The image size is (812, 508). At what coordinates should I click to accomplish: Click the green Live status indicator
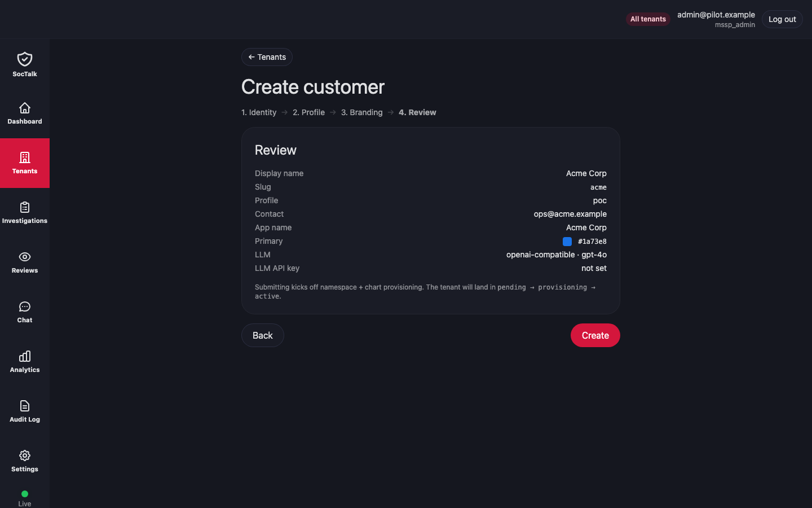pyautogui.click(x=25, y=494)
